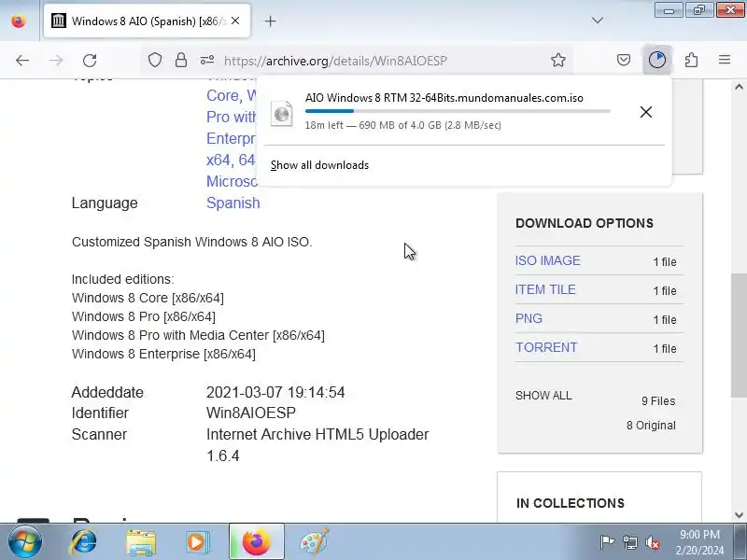Open Windows Media Player from taskbar
Image resolution: width=747 pixels, height=560 pixels.
tap(196, 542)
